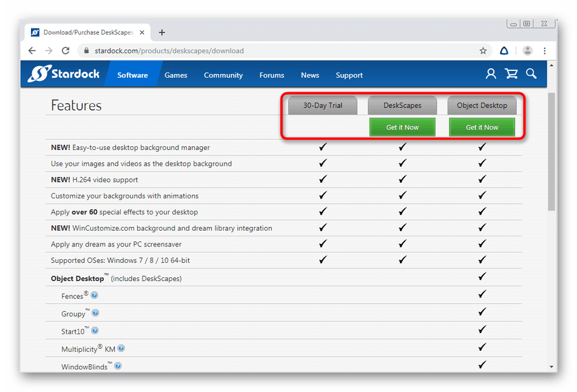Click 'Easy-to-use desktop background manager' text
This screenshot has height=392, width=577.
141,147
